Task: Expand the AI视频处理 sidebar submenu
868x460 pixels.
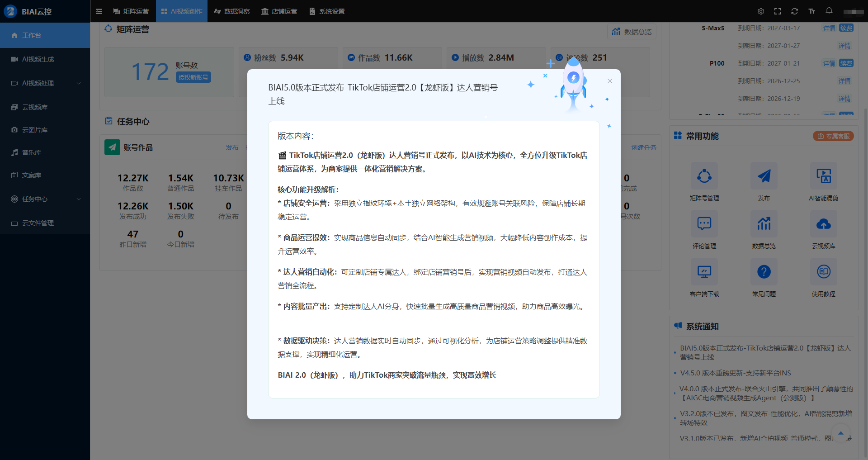Action: pos(45,83)
